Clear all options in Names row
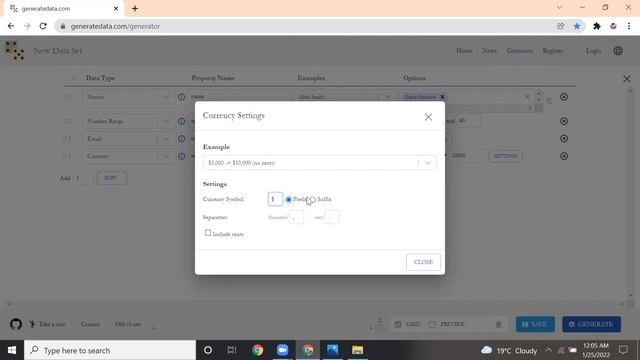 527,97
